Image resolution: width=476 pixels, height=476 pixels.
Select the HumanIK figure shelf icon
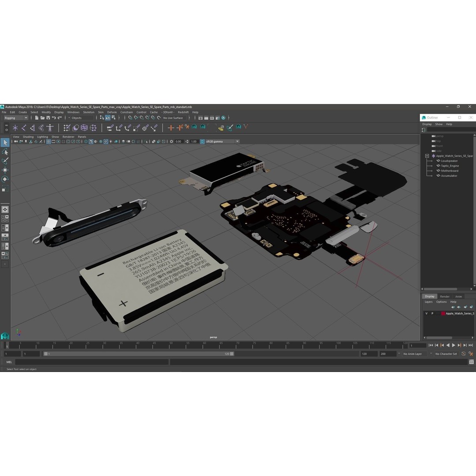pyautogui.click(x=50, y=128)
